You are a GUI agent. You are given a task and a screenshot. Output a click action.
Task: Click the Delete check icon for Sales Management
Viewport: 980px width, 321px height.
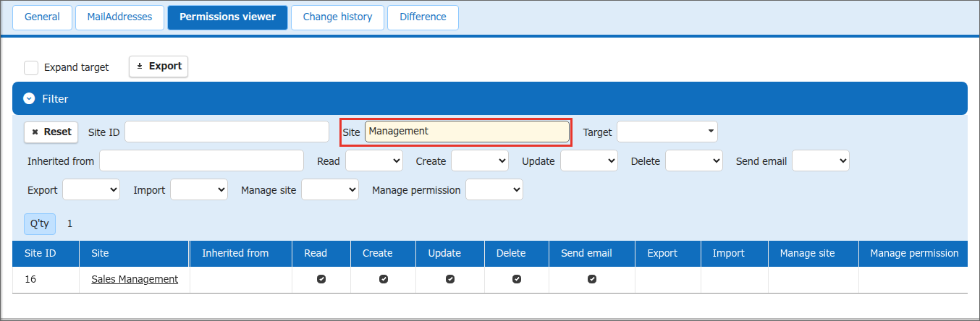click(516, 279)
